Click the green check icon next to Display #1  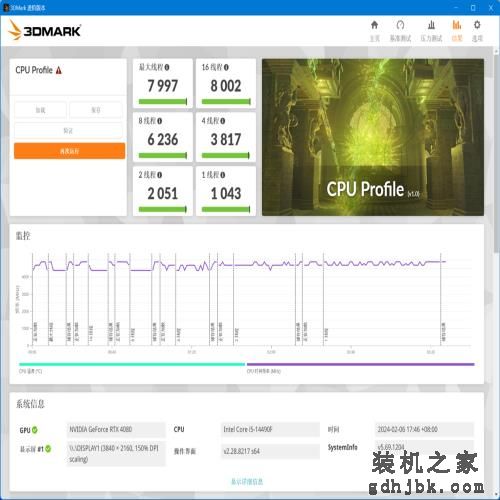[48, 449]
